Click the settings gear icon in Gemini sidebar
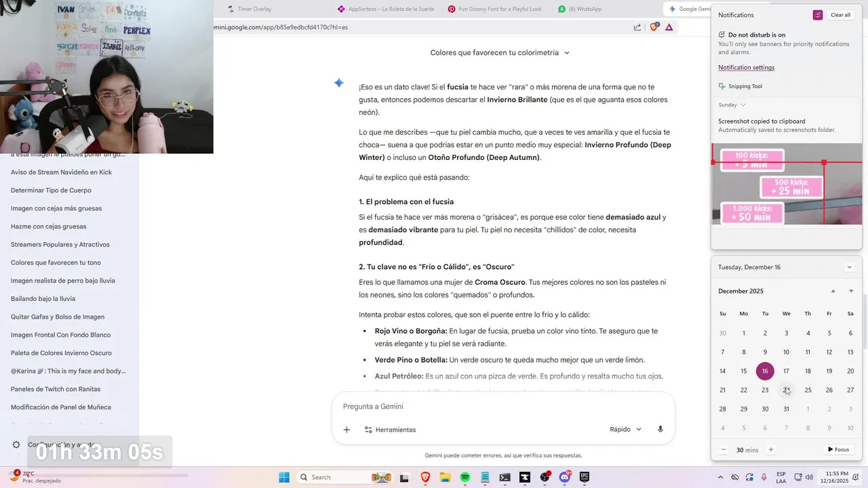Viewport: 868px width, 488px height. pyautogui.click(x=16, y=445)
